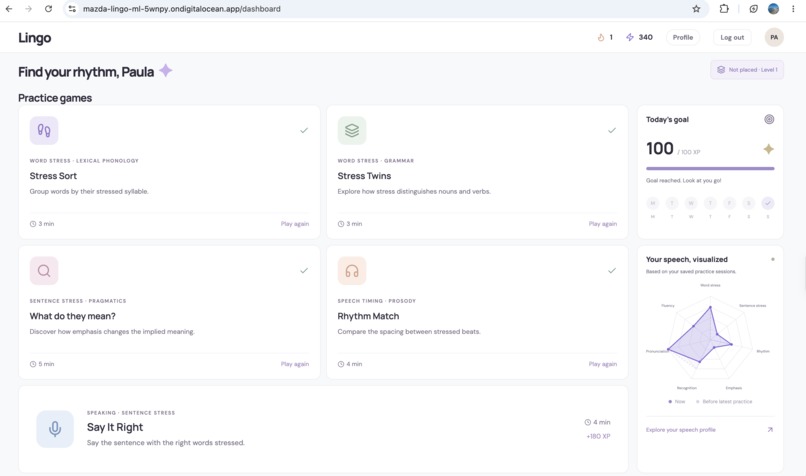Click the Stress Sort completed checkmark
The image size is (806, 476).
(304, 131)
